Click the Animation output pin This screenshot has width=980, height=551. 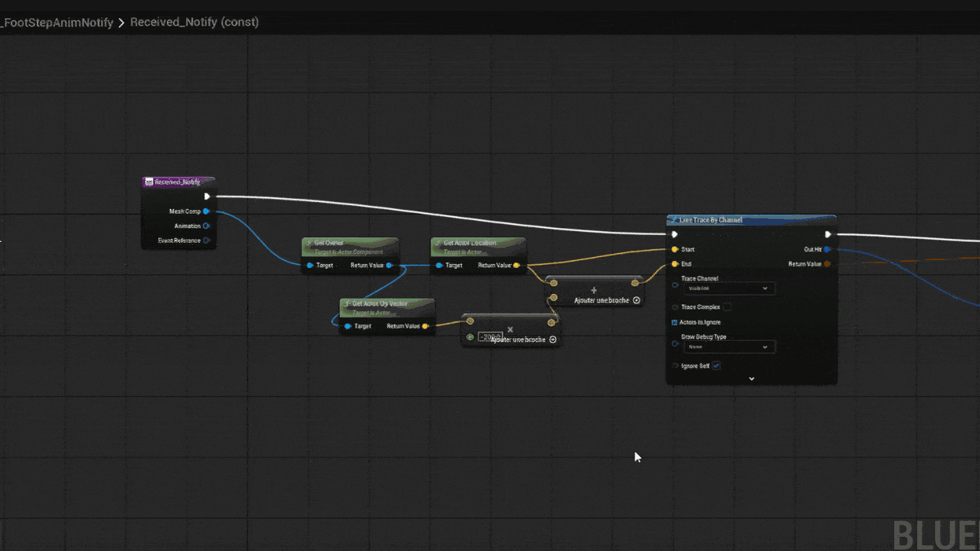coord(206,226)
